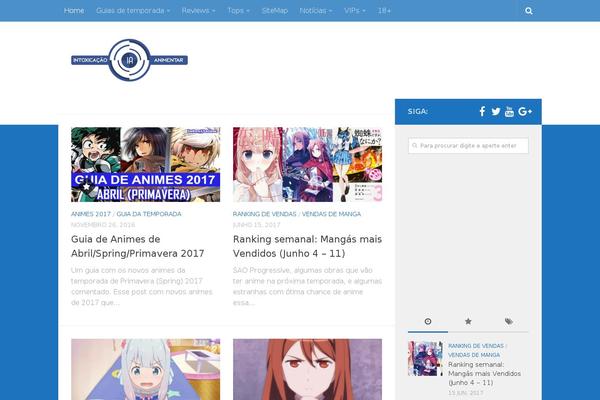This screenshot has height=400, width=600.
Task: Visit the Facebook page via its icon
Action: point(482,111)
